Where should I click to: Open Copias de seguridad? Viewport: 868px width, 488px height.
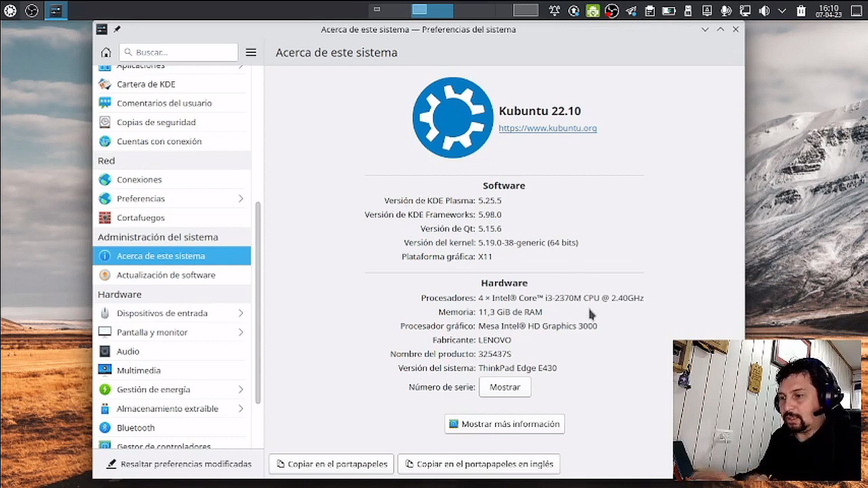point(172,122)
